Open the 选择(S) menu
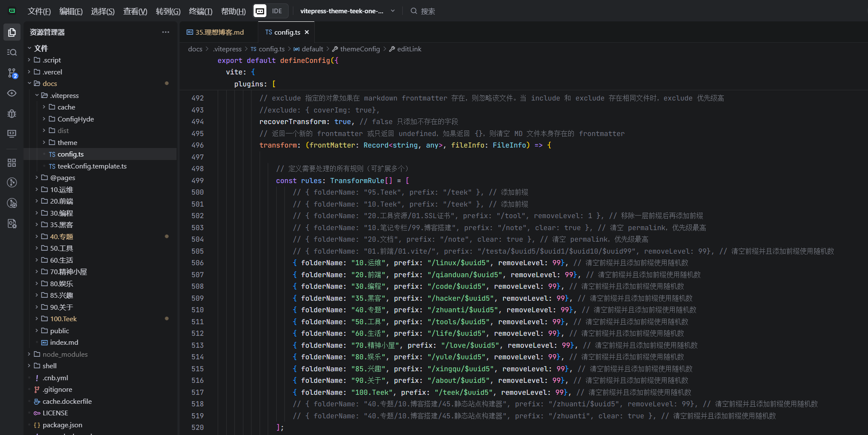868x435 pixels. pyautogui.click(x=103, y=11)
